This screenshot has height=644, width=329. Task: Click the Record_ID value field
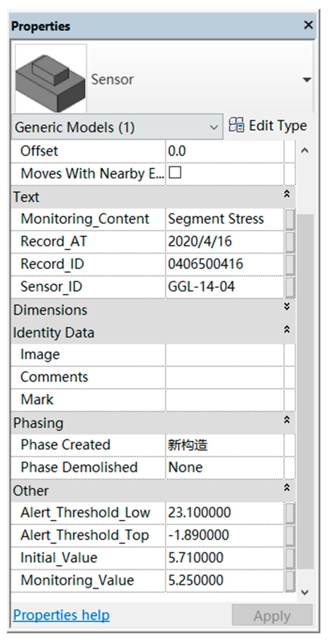point(225,264)
